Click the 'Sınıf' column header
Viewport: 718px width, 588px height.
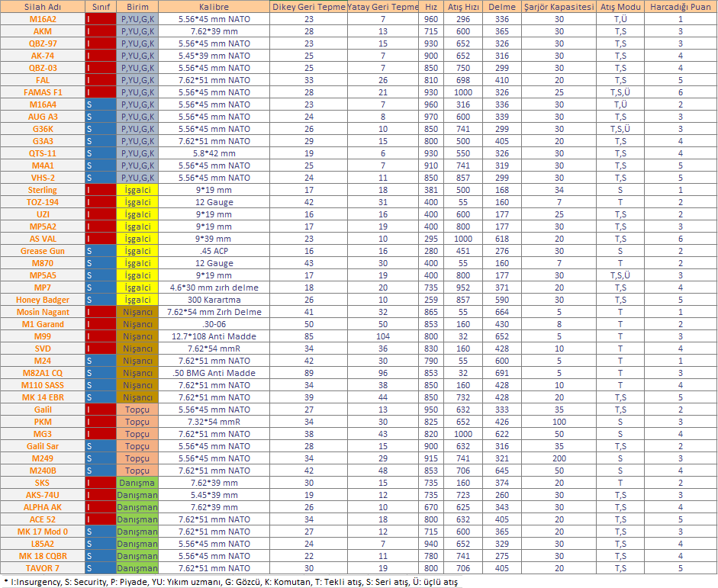point(101,7)
